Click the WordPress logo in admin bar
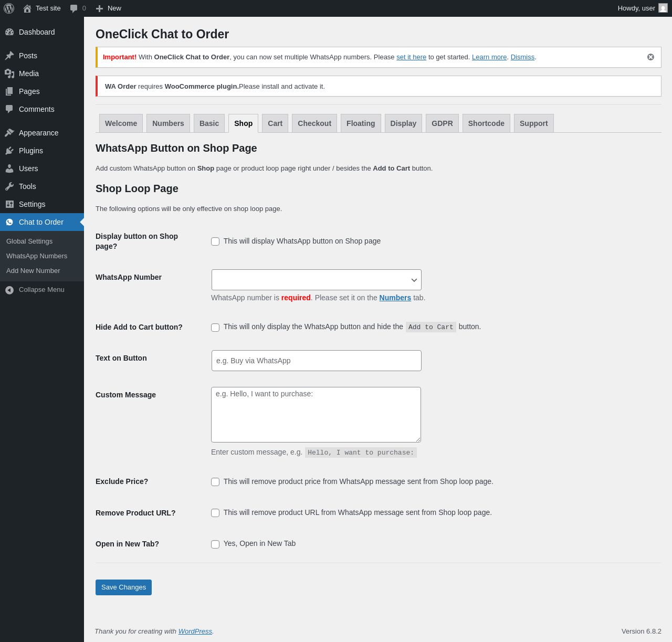This screenshot has height=642, width=672. coord(9,8)
